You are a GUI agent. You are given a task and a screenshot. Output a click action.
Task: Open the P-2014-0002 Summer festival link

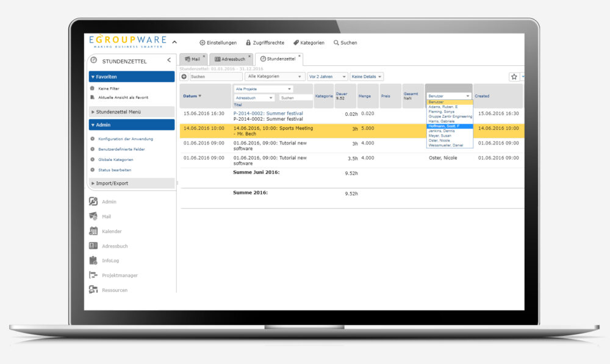[268, 113]
